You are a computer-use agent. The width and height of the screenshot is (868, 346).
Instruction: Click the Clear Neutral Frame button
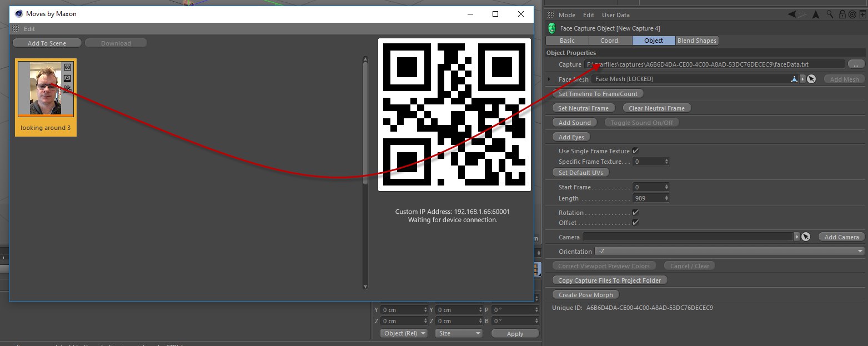[x=656, y=108]
